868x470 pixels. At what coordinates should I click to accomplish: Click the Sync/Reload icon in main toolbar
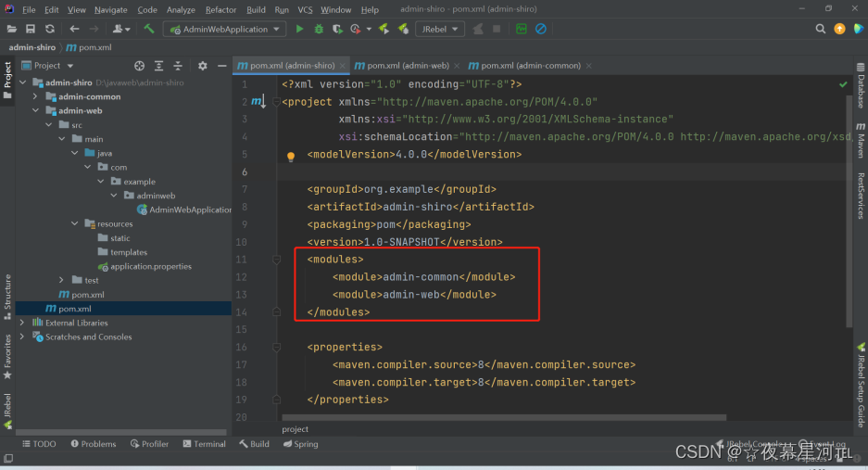click(50, 30)
